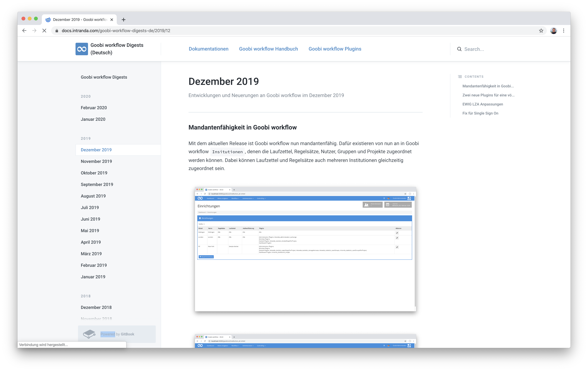Click the GitBook book icon
Image resolution: width=588 pixels, height=371 pixels.
click(89, 334)
